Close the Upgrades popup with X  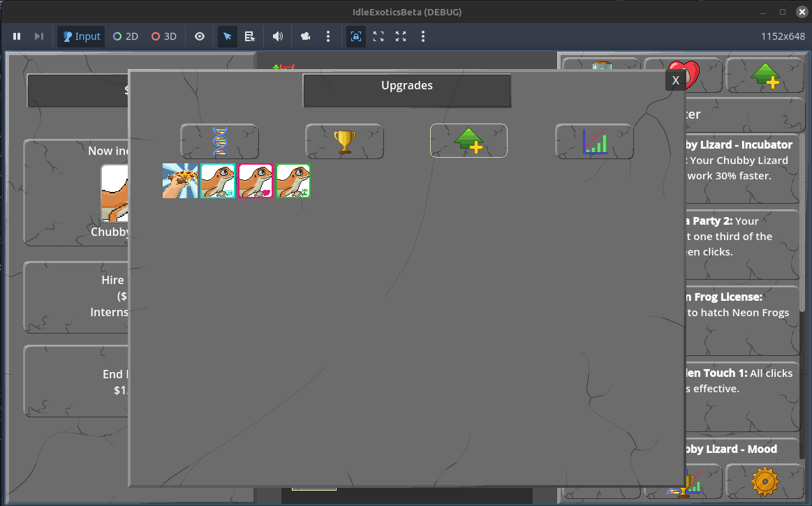(676, 80)
